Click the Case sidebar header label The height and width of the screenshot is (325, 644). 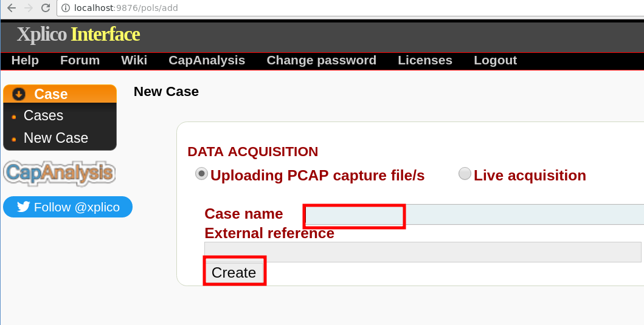(51, 94)
